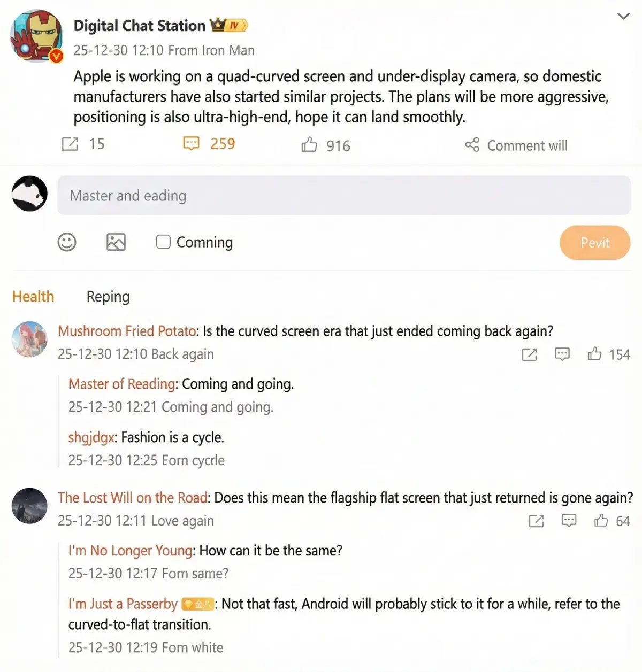Viewport: 642px width, 672px height.
Task: Click the insert image icon
Action: [116, 242]
